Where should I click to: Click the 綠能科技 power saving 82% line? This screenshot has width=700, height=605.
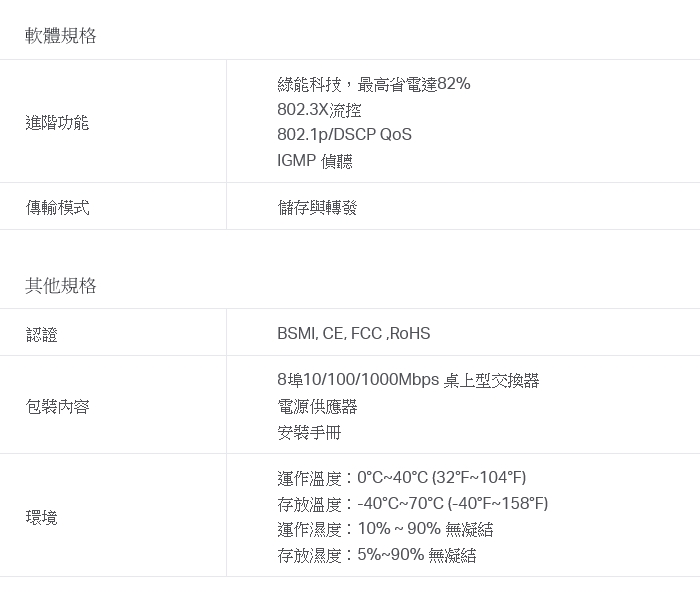coord(373,84)
